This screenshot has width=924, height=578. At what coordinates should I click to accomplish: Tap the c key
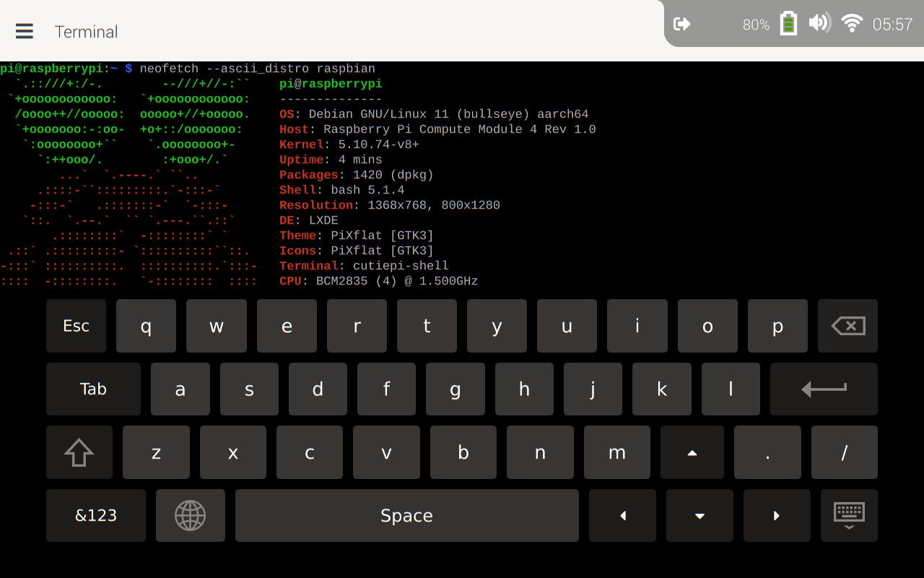[310, 452]
